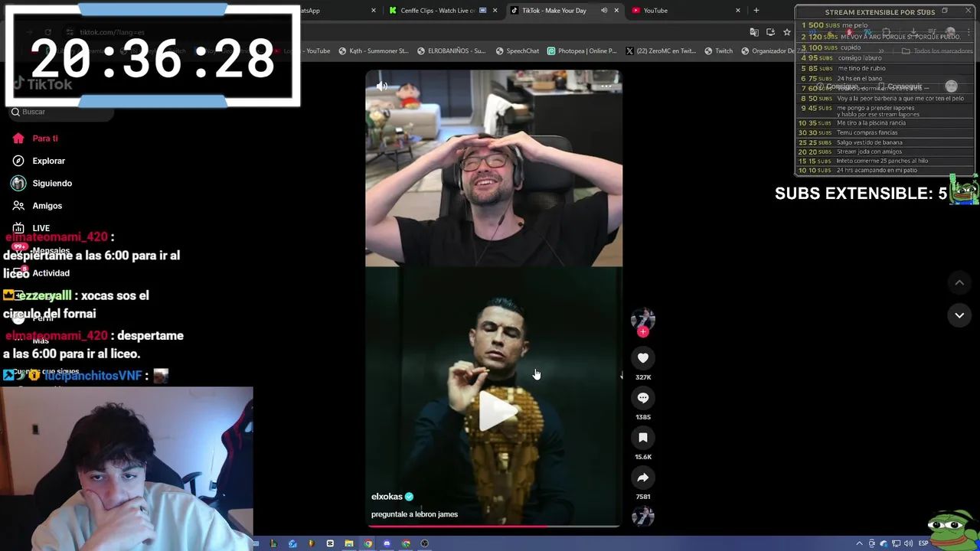Open the Amigos page
The width and height of the screenshot is (980, 551).
pos(37,206)
